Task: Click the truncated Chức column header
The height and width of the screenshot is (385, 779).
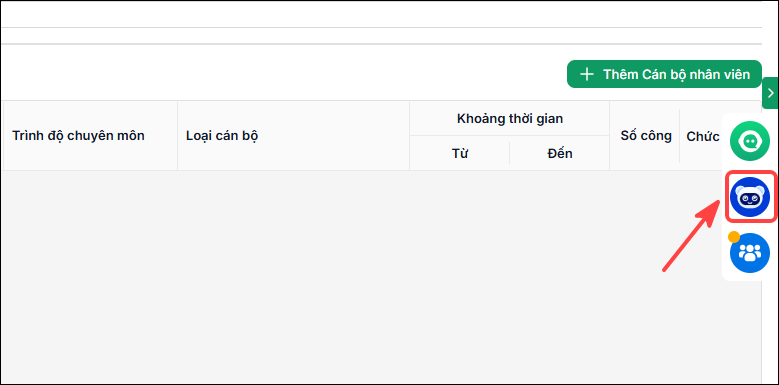Action: coord(703,137)
